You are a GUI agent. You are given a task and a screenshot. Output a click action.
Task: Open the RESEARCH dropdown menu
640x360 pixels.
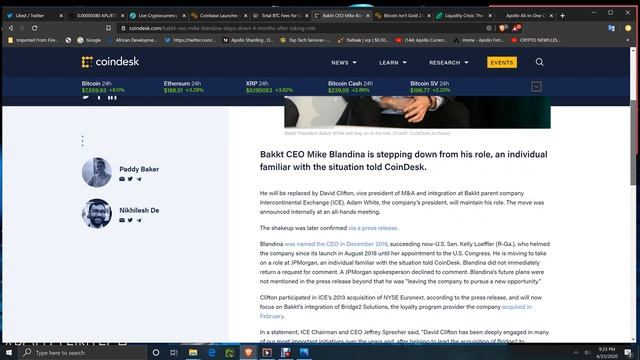click(449, 62)
